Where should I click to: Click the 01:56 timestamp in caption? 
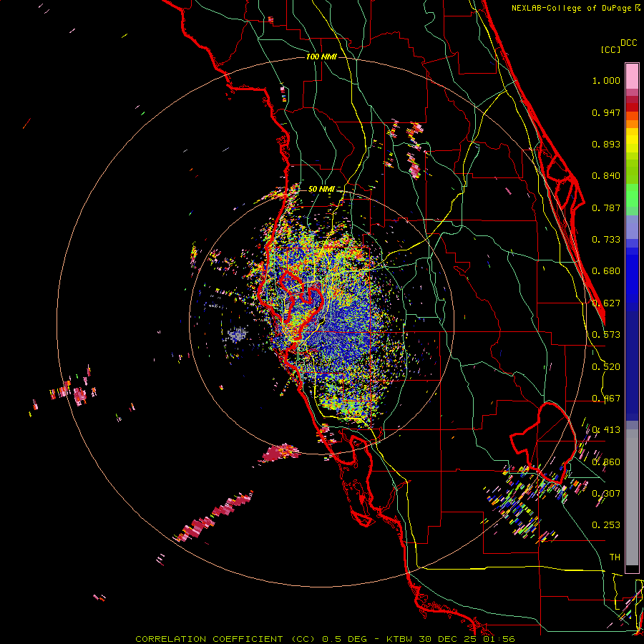(498, 639)
